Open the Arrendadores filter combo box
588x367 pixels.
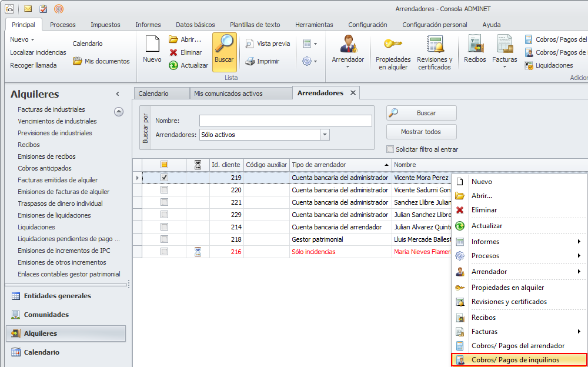tap(325, 135)
